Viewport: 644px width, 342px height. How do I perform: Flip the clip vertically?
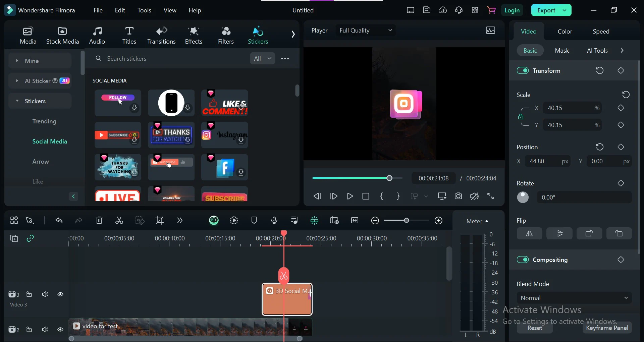(559, 234)
